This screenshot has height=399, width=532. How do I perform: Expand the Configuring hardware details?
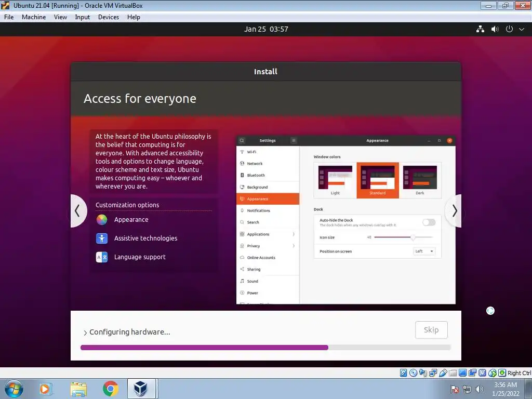tap(85, 332)
